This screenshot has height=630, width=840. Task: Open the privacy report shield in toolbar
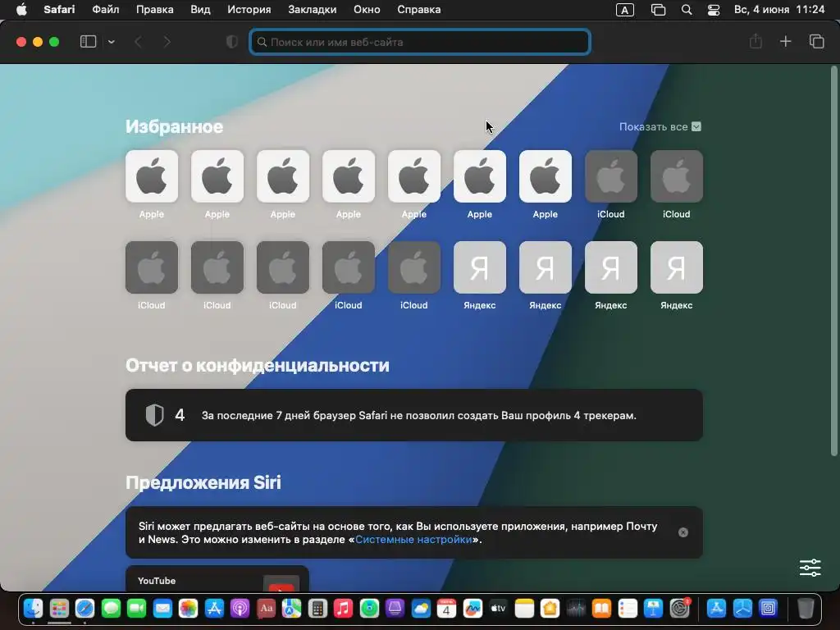click(231, 42)
